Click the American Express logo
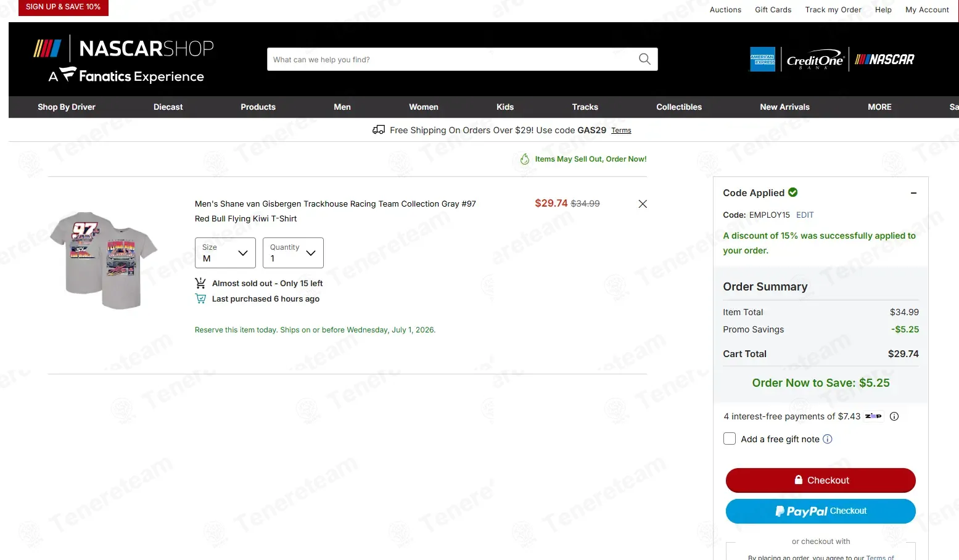Viewport: 959px width, 560px height. pos(762,59)
